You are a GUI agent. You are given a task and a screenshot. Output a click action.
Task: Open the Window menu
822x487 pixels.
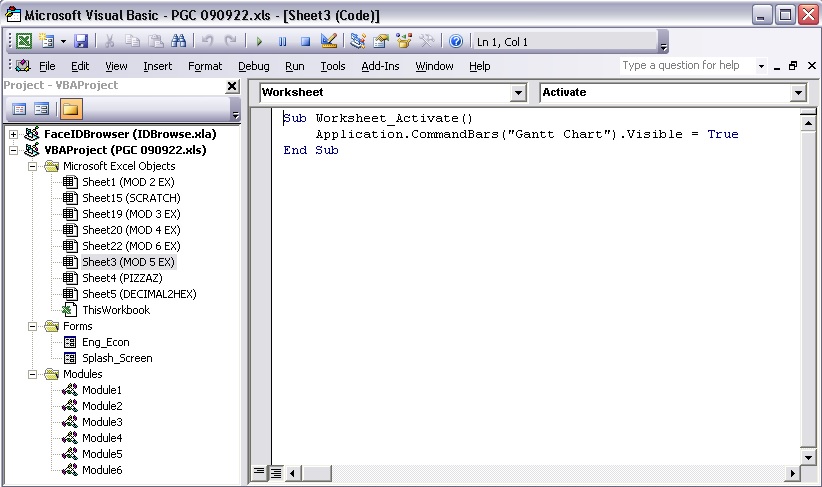(434, 66)
